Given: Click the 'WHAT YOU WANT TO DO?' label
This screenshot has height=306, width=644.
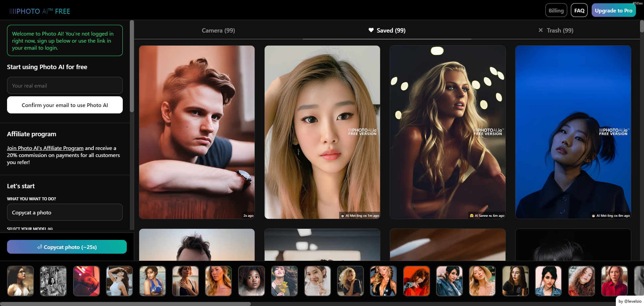Looking at the screenshot, I should click(x=32, y=199).
